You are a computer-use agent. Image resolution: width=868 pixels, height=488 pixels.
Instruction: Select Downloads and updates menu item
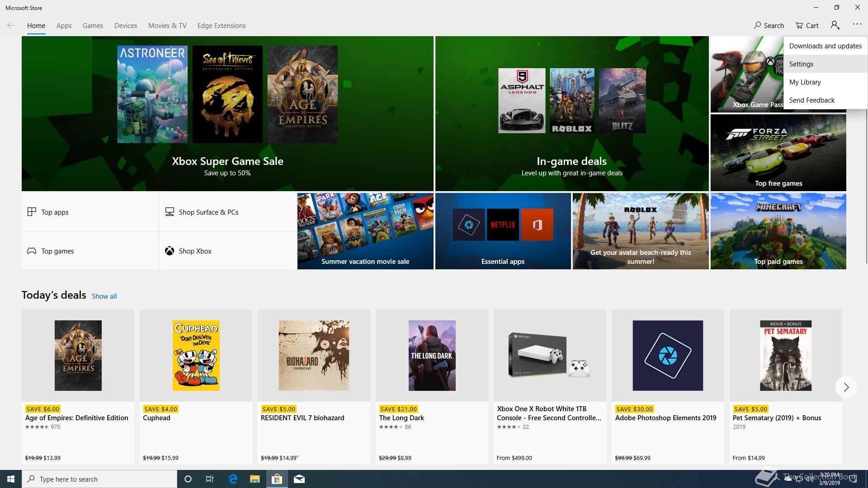pos(826,46)
